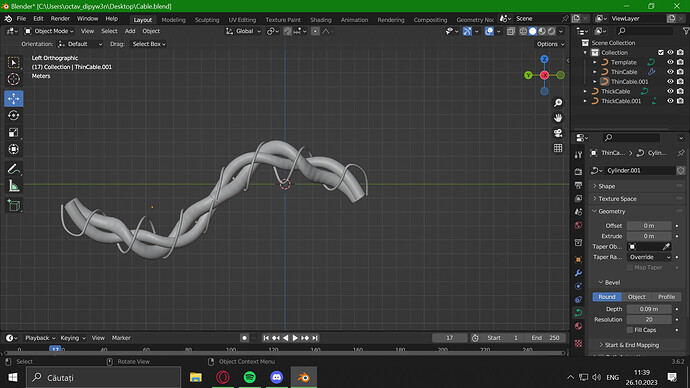The image size is (690, 388).
Task: Open Orientation Default dropdown
Action: pyautogui.click(x=80, y=44)
